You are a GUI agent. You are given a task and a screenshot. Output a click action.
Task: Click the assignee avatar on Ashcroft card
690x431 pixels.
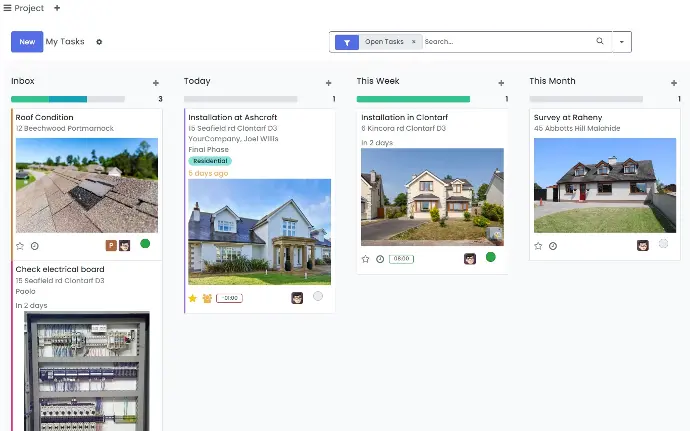297,298
